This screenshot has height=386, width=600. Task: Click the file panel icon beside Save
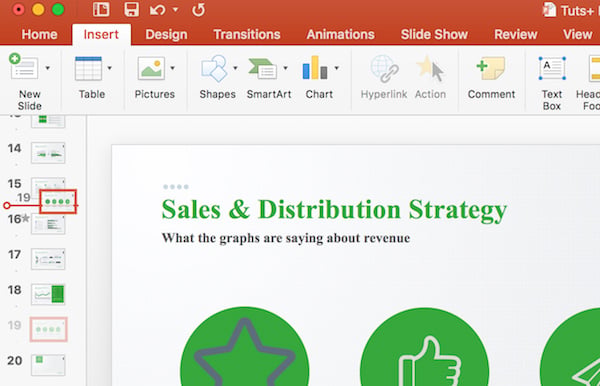coord(101,10)
